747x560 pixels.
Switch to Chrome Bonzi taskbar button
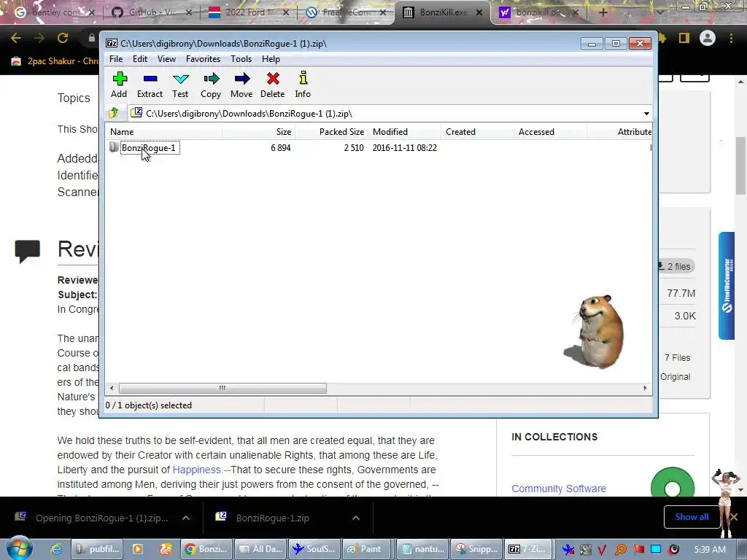206,549
